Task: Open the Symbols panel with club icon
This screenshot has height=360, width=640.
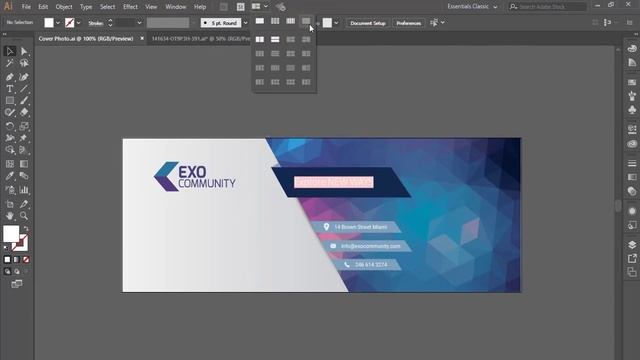Action: (x=632, y=110)
